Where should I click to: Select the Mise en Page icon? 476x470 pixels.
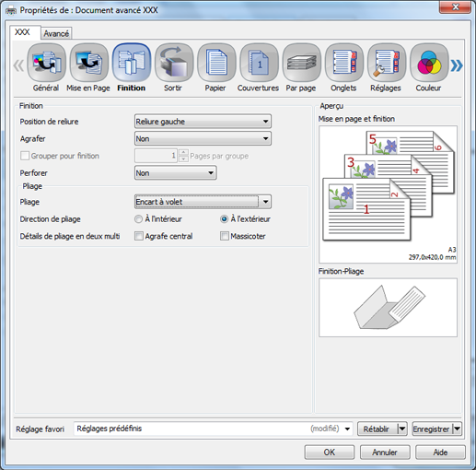(89, 63)
